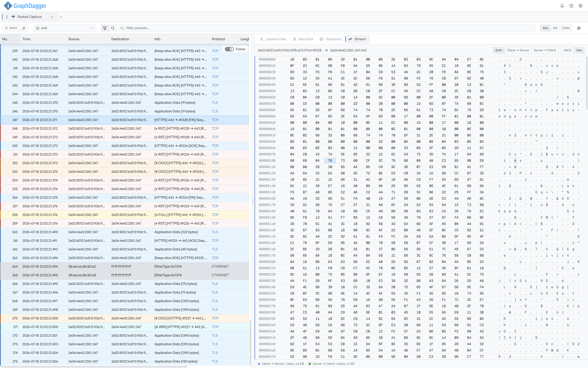Open app settings gear in the top bar
588x368 pixels.
pyautogui.click(x=581, y=6)
